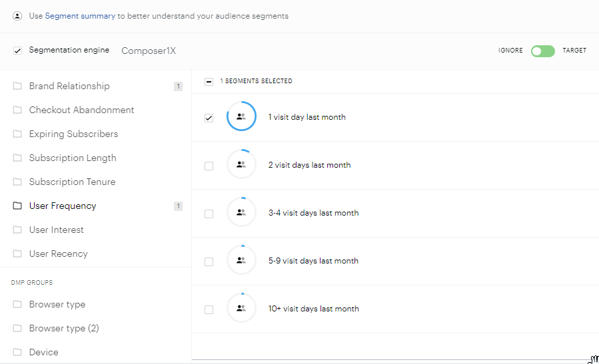This screenshot has width=599, height=364.
Task: Click the User Frequency count badge
Action: [x=178, y=206]
